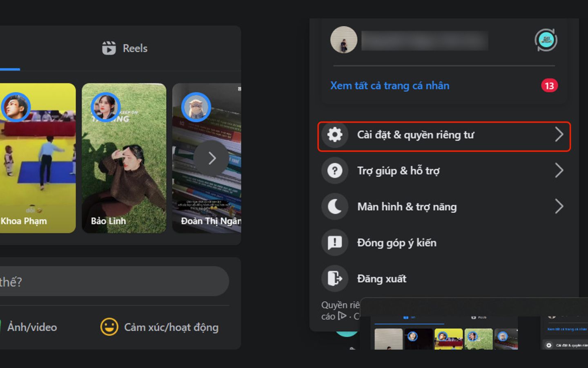Click the gear icon for settings & privacy
This screenshot has height=368, width=588.
(335, 135)
